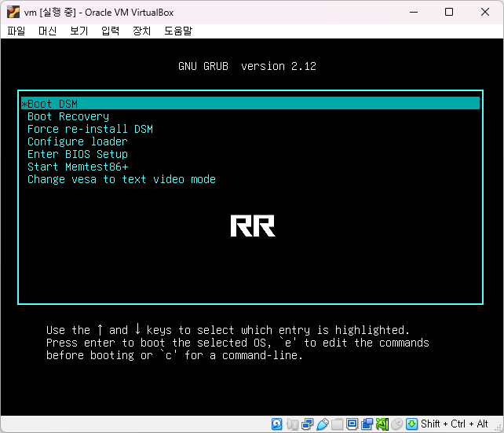Open the 입력 menu

pos(110,31)
